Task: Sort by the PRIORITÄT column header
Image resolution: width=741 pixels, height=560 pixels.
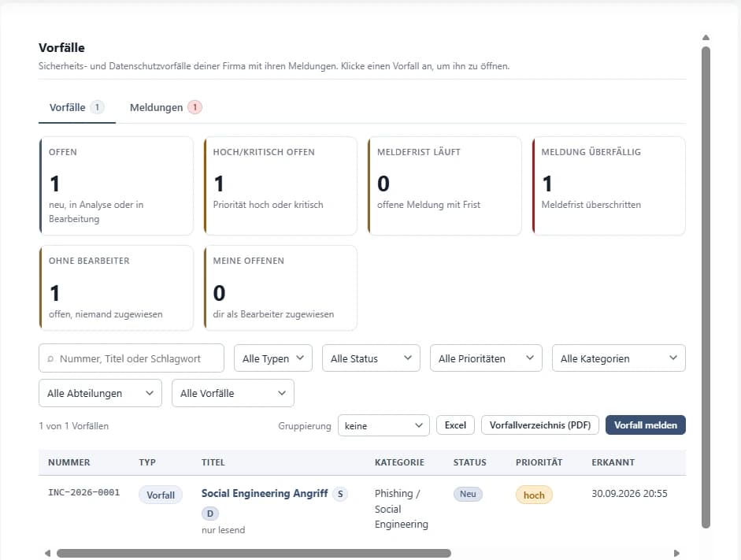Action: pos(539,462)
